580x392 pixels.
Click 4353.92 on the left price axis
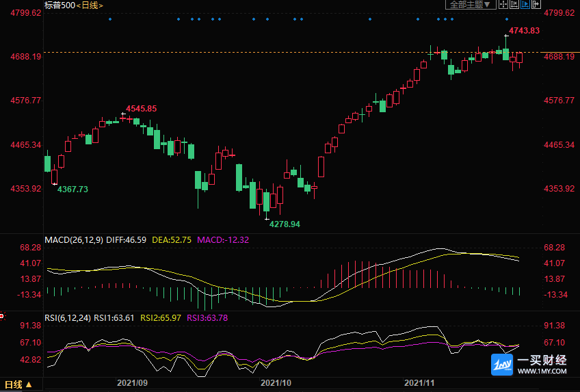pos(26,189)
